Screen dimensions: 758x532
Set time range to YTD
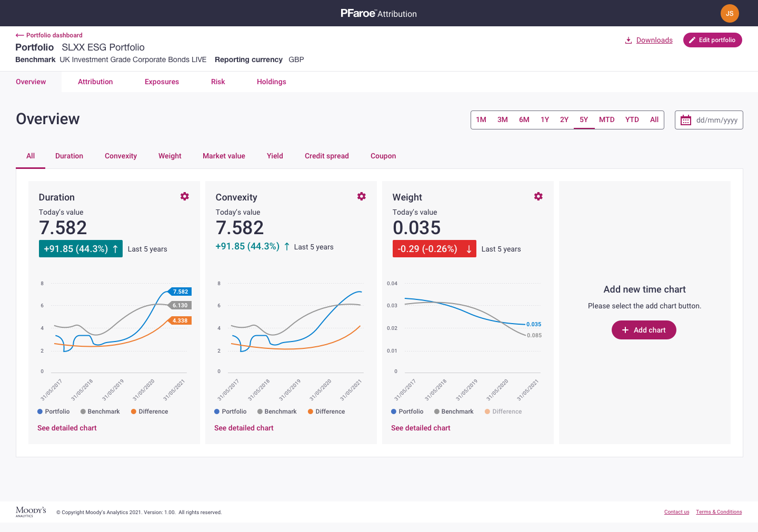632,120
